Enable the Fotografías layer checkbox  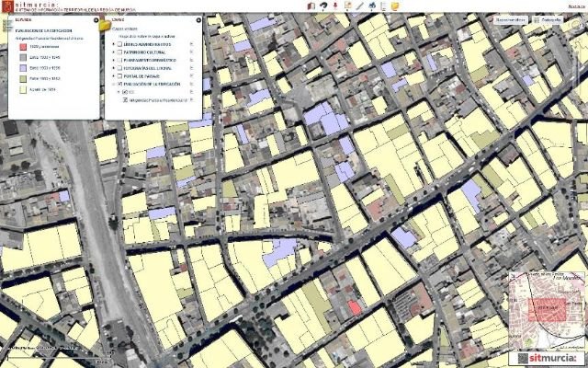(119, 68)
